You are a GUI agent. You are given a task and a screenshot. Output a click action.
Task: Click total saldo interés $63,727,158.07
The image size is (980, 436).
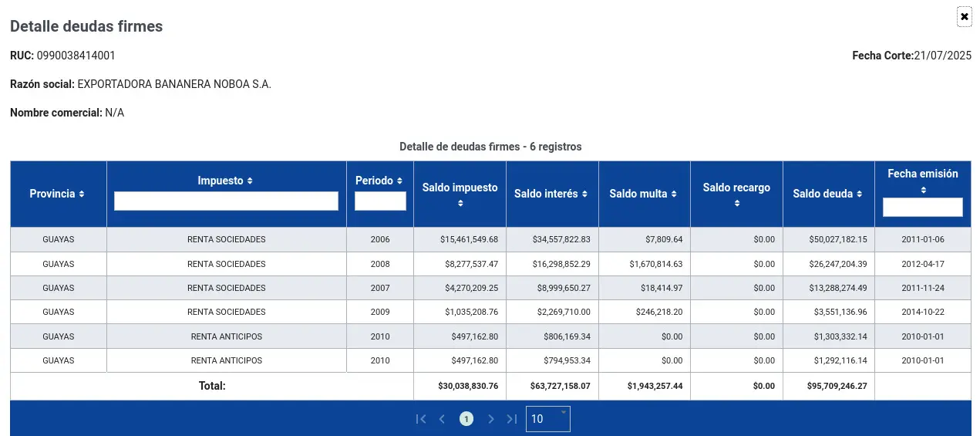point(552,386)
